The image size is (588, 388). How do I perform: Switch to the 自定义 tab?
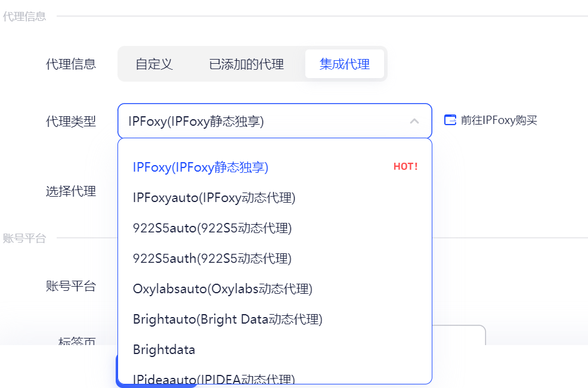tap(154, 64)
